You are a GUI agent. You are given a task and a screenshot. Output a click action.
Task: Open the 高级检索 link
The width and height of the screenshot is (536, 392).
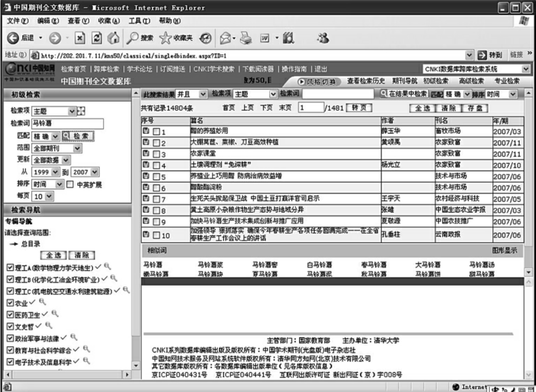click(471, 81)
